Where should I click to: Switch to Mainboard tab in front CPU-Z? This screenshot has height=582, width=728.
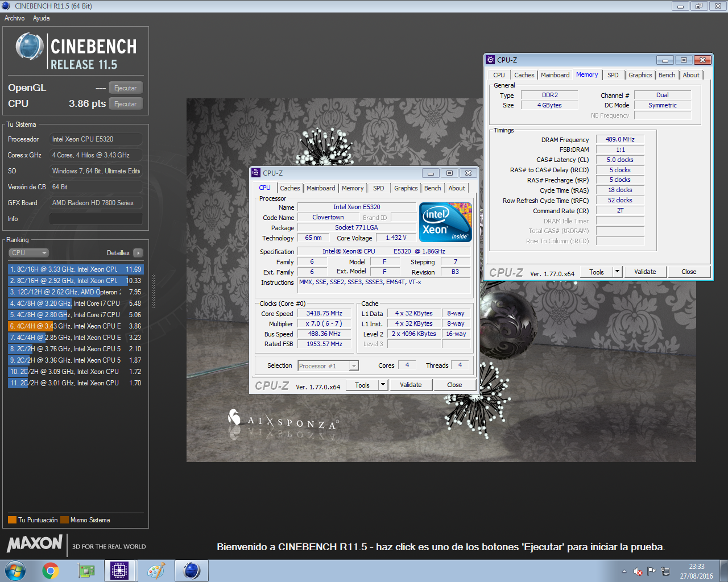coord(321,188)
